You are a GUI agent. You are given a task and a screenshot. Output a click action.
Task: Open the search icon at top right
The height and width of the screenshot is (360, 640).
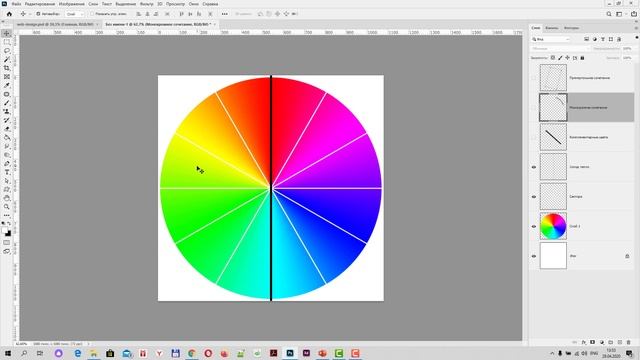(x=609, y=14)
